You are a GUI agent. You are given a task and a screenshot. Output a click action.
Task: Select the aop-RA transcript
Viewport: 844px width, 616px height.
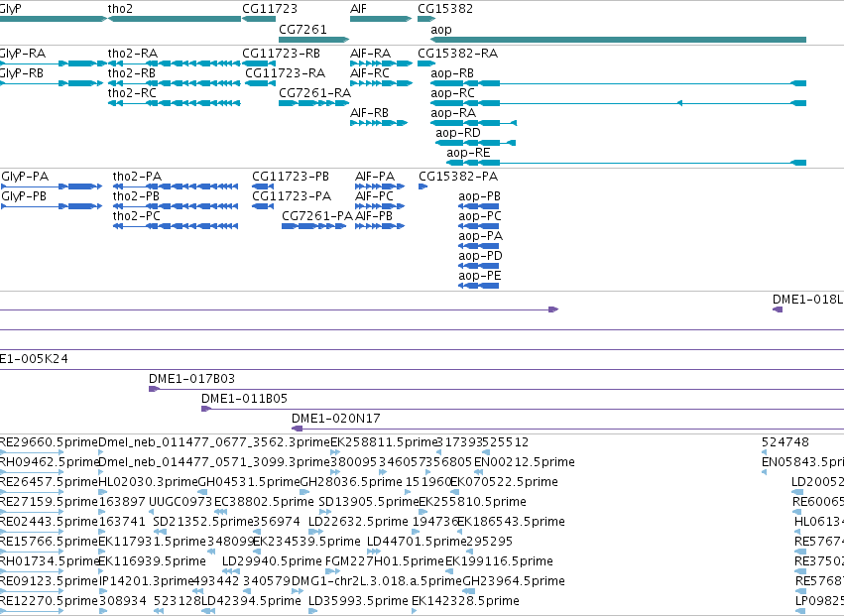[x=474, y=123]
